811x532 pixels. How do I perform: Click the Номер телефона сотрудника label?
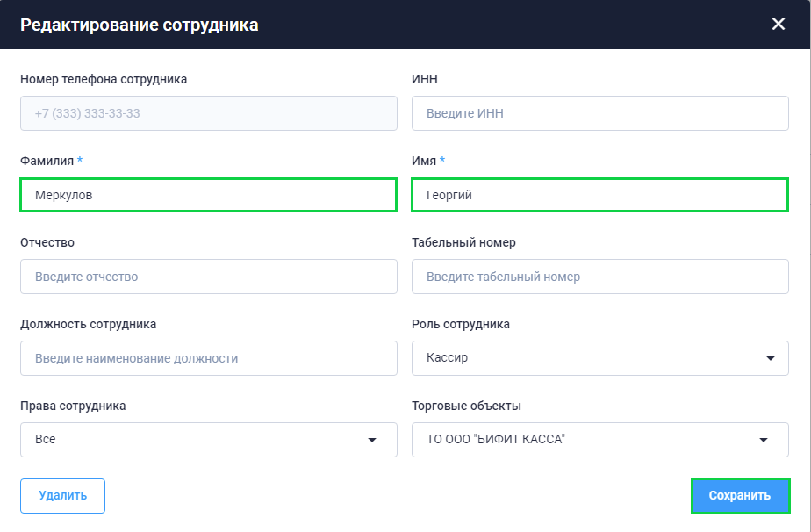point(104,79)
